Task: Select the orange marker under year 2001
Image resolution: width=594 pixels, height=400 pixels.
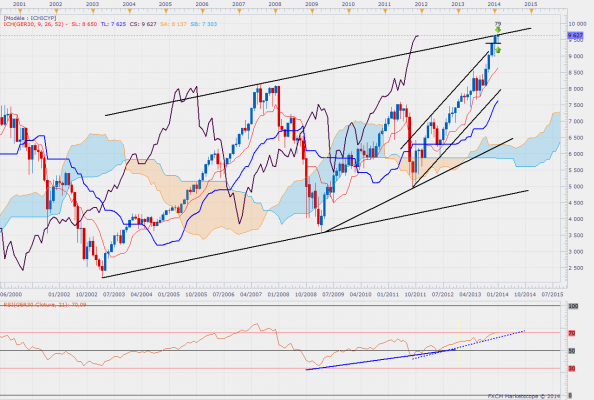Action: [19, 11]
